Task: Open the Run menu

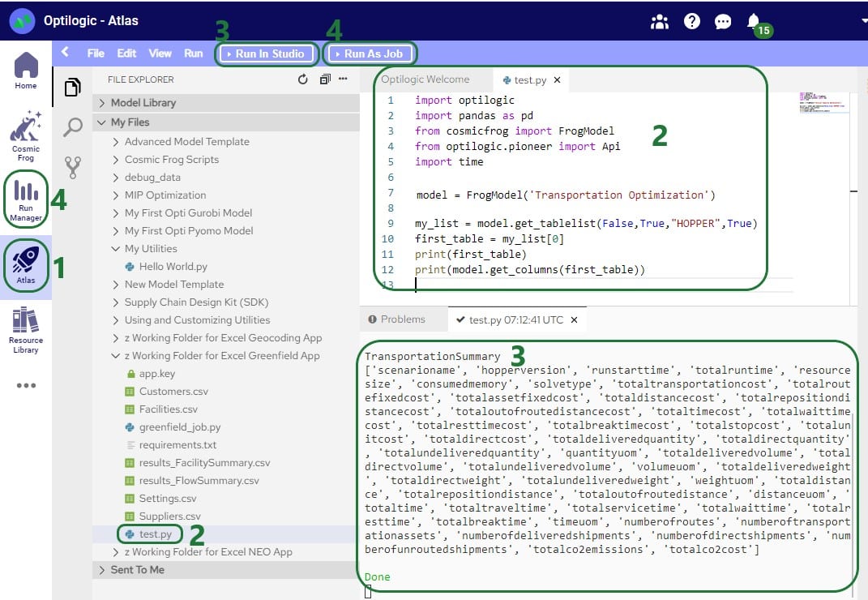Action: pyautogui.click(x=193, y=54)
